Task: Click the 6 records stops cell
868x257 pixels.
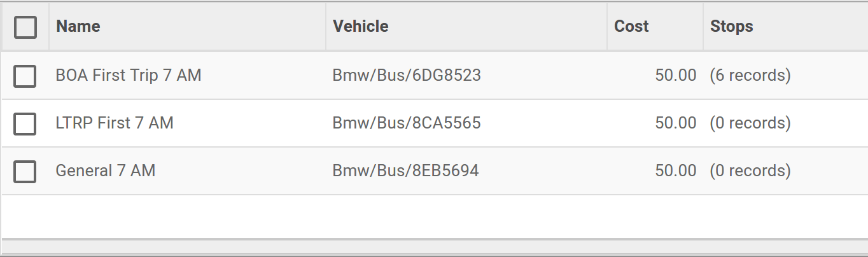Action: [x=750, y=76]
